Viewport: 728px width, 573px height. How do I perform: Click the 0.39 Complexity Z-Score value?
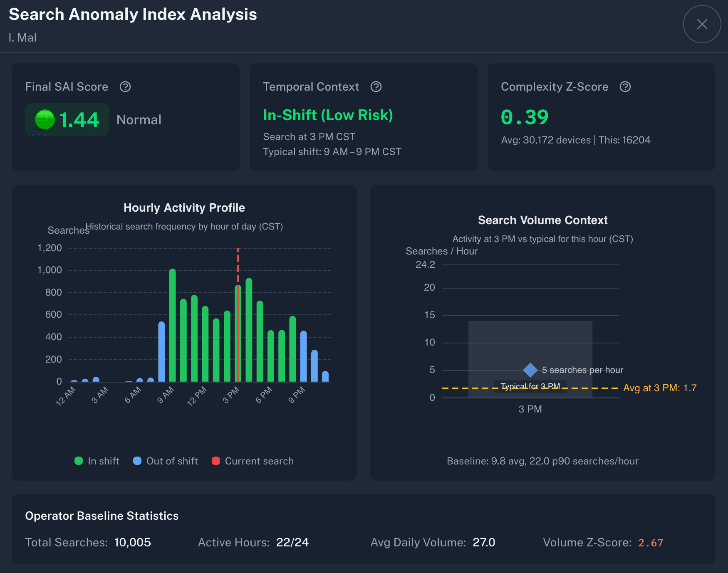(x=525, y=117)
